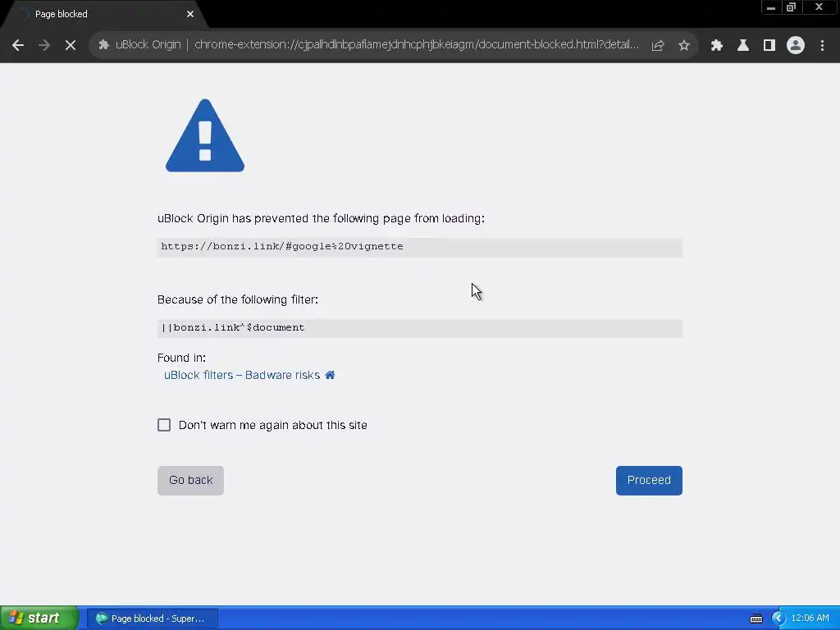
Task: Share this page via the share icon
Action: coord(658,46)
